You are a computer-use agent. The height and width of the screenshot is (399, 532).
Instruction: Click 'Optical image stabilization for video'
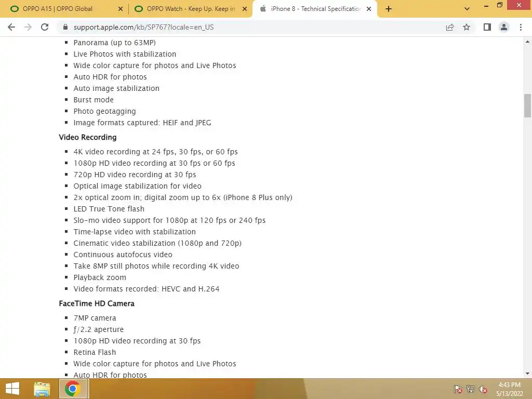(137, 186)
